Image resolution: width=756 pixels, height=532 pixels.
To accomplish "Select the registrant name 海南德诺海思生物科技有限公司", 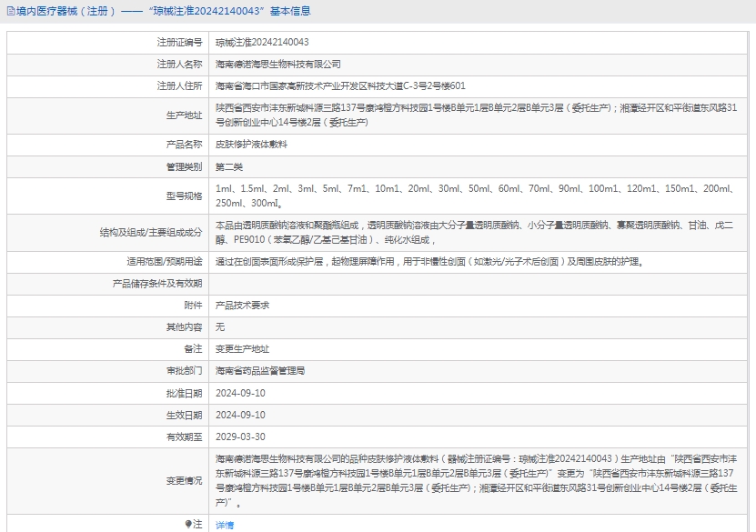I will [277, 65].
